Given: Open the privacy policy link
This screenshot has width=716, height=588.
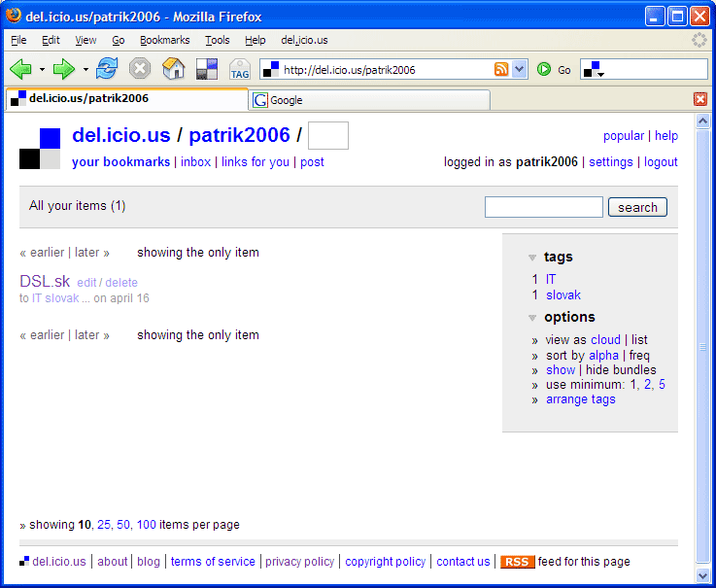Looking at the screenshot, I should pyautogui.click(x=300, y=562).
